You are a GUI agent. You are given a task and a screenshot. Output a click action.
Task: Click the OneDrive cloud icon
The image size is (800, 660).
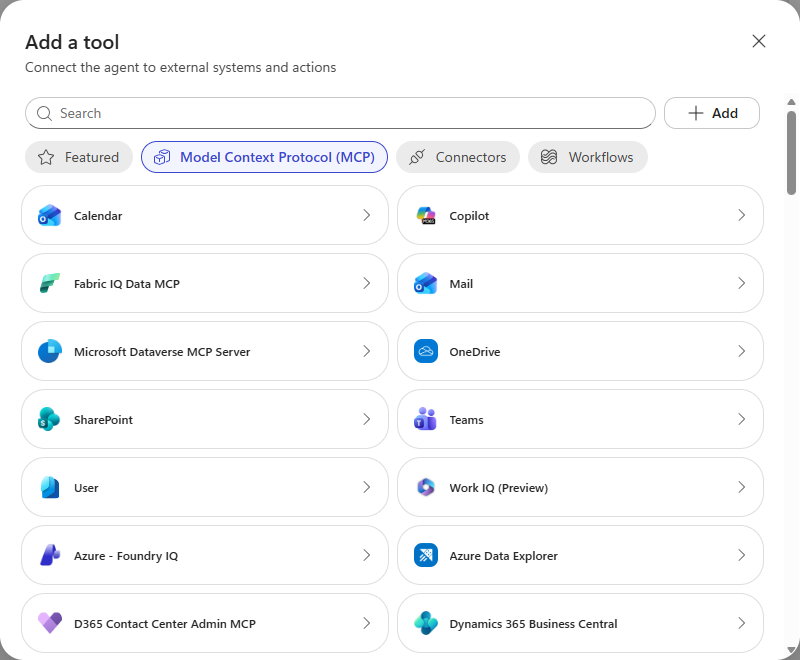click(x=426, y=351)
